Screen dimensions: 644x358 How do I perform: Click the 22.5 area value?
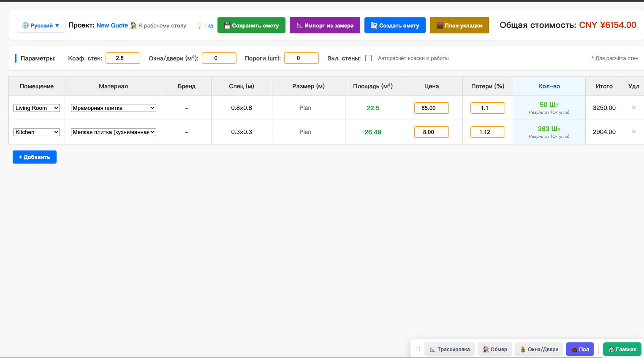click(373, 108)
